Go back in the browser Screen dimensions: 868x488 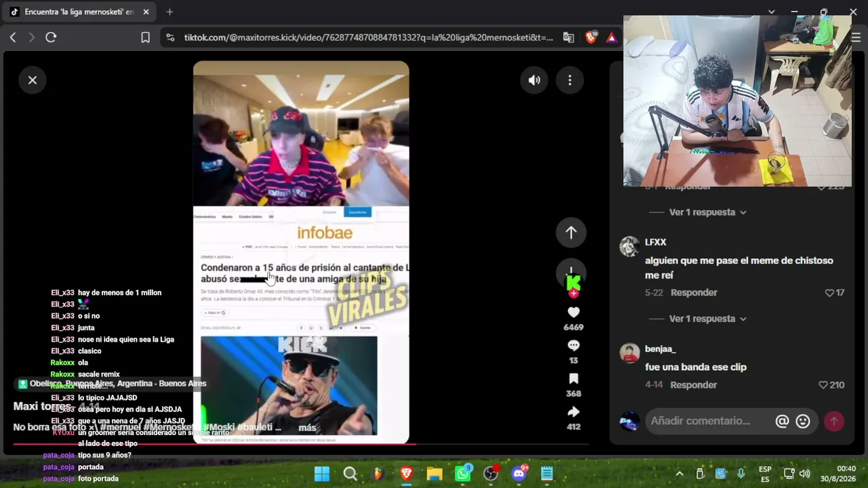coord(13,37)
